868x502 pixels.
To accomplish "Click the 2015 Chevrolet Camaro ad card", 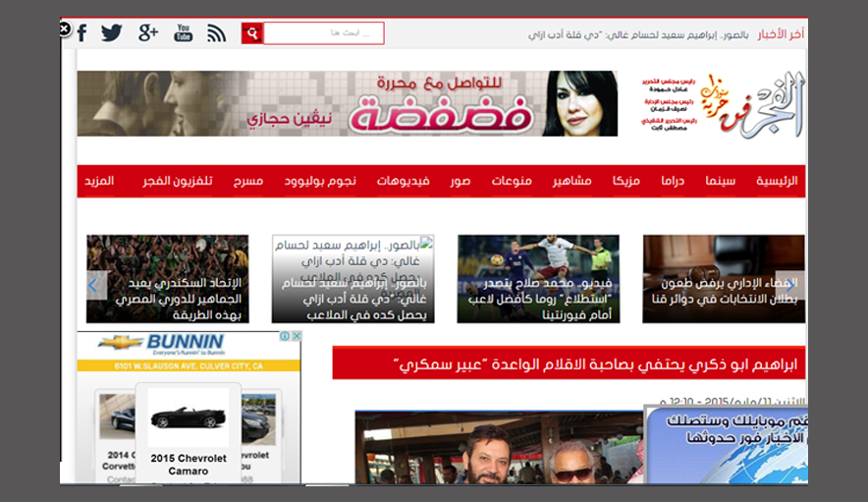I will [189, 430].
